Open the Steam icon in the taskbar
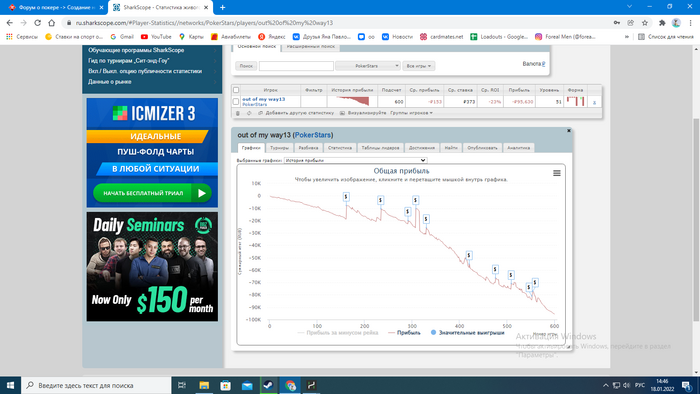Image resolution: width=700 pixels, height=394 pixels. (268, 385)
